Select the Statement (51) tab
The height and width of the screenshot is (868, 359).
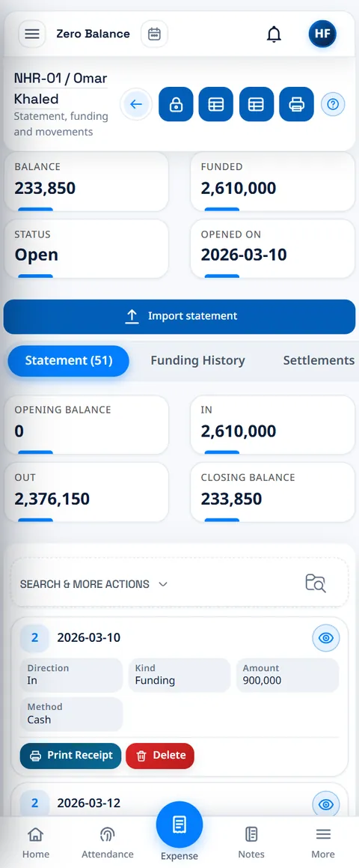pos(69,361)
